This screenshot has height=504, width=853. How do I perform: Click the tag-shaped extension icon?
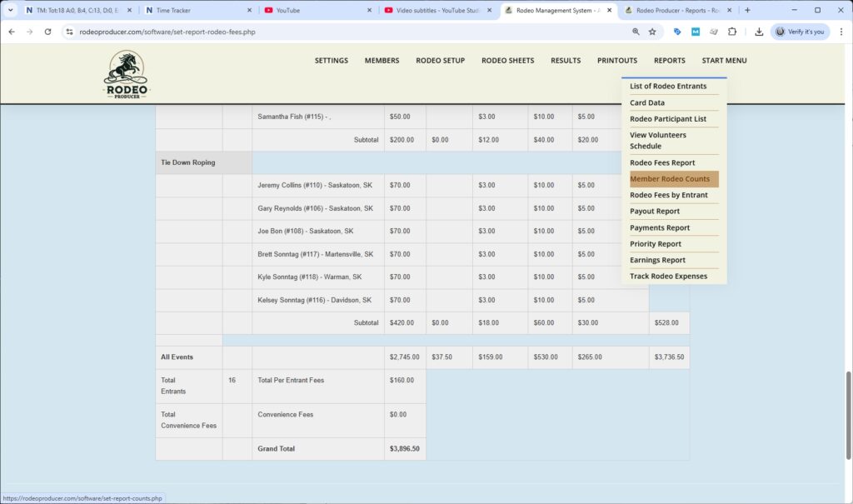[676, 31]
